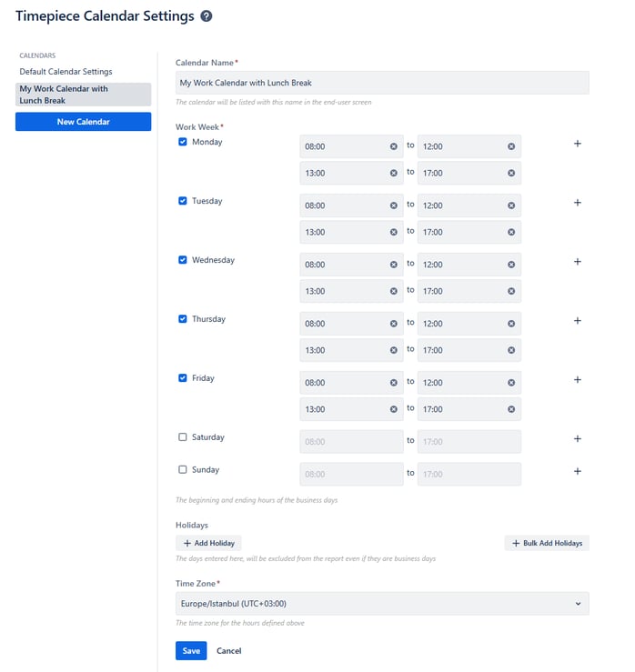
Task: Click the Add Holiday button
Action: [208, 543]
